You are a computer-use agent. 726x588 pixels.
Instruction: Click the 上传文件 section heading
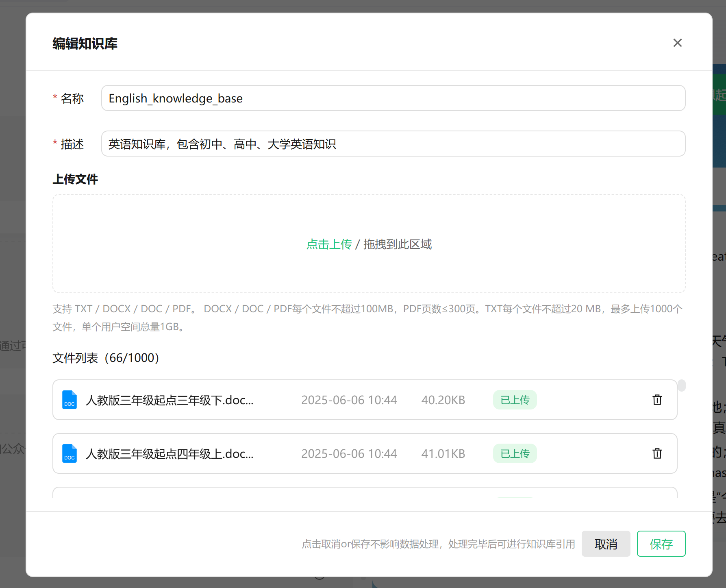click(x=75, y=179)
